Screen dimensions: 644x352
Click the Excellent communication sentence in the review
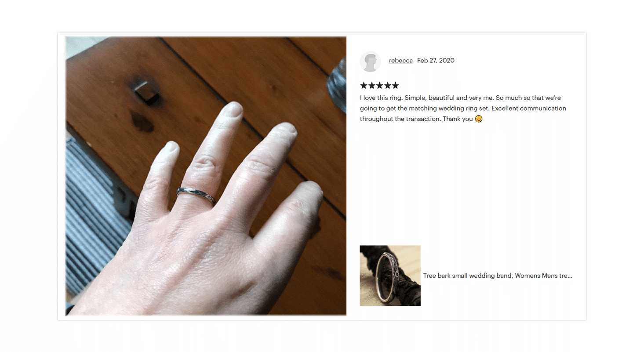(x=463, y=113)
